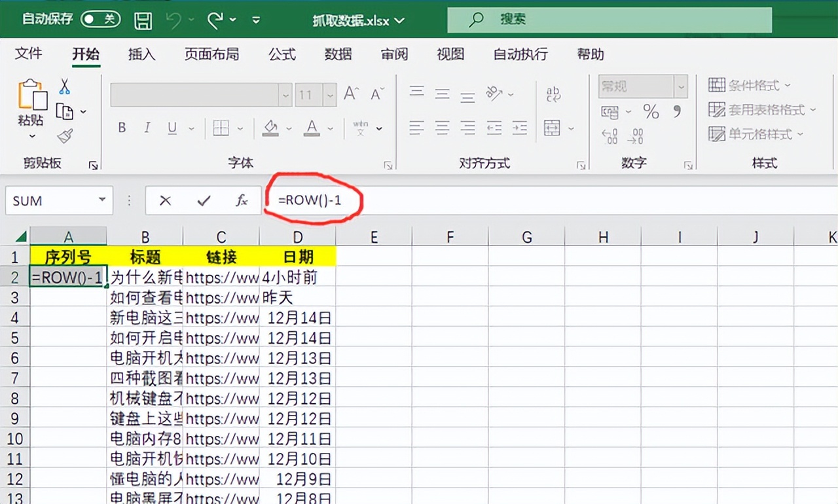Image resolution: width=838 pixels, height=504 pixels.
Task: Increase decimal places
Action: [610, 136]
